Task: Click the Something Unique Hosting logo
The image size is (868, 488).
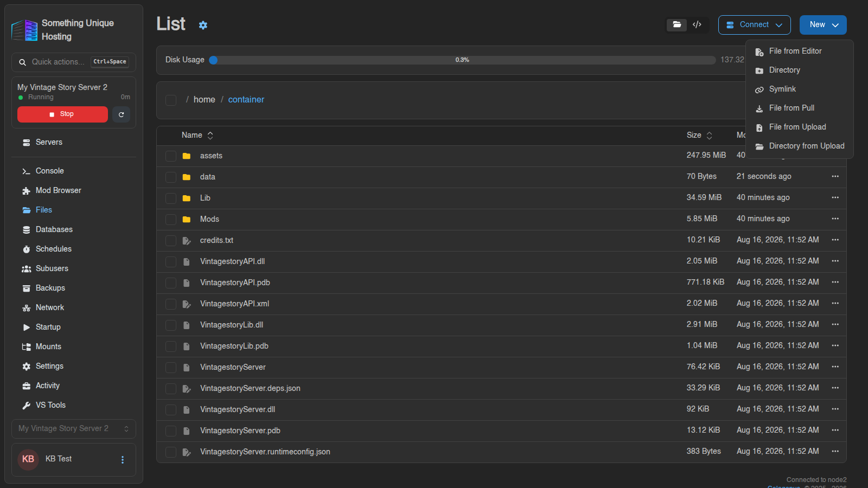Action: (x=24, y=30)
